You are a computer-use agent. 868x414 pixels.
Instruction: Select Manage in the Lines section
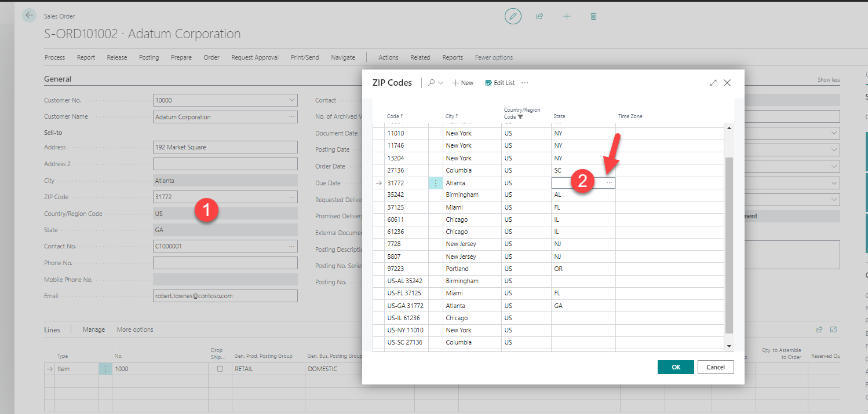coord(93,329)
